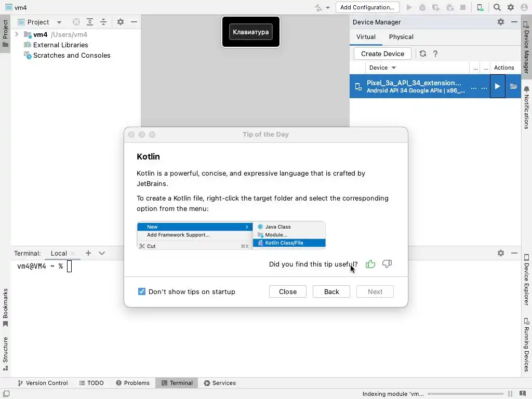Image resolution: width=532 pixels, height=399 pixels.
Task: Click the terminal prompt input cursor
Action: [69, 267]
